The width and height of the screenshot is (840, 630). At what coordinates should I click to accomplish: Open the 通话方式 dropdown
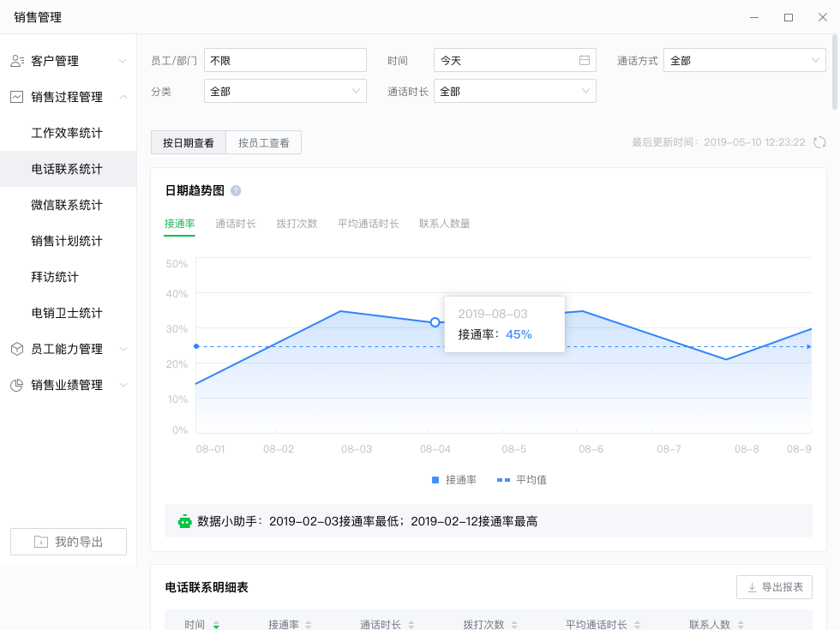(744, 60)
